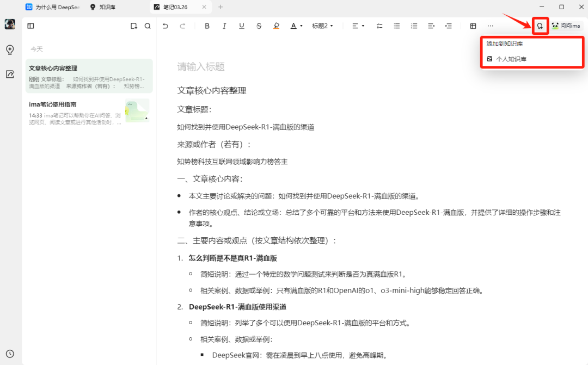Screen dimensions: 588x365
Task: Click the search notes magnifier icon
Action: (x=148, y=26)
